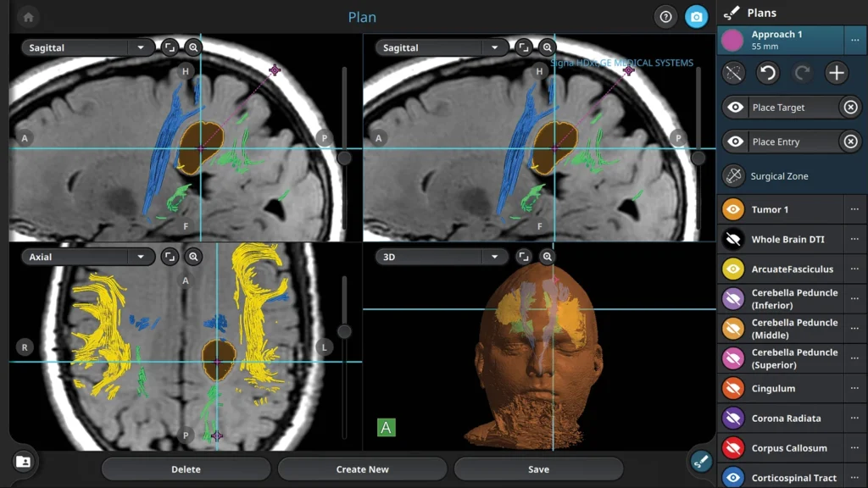The image size is (868, 488).
Task: Add a new approach with plus icon
Action: 837,73
